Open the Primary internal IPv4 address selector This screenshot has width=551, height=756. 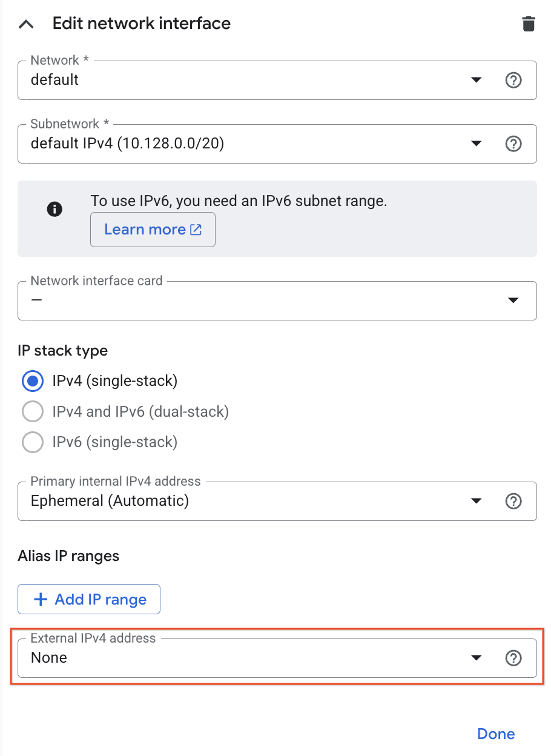point(477,501)
